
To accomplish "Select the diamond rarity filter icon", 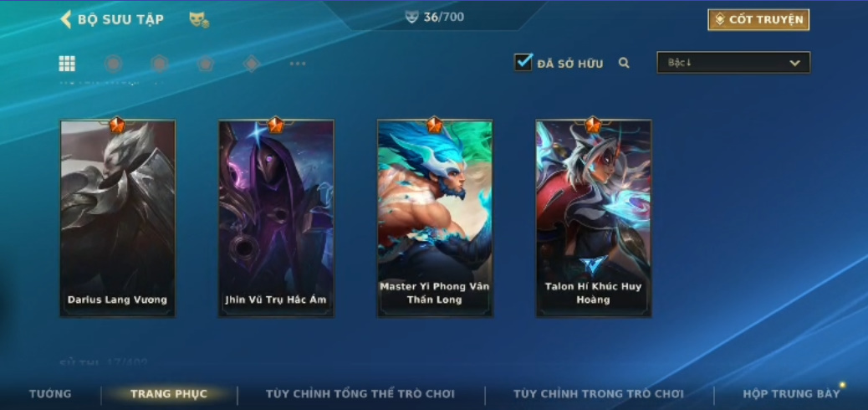I will (x=252, y=64).
